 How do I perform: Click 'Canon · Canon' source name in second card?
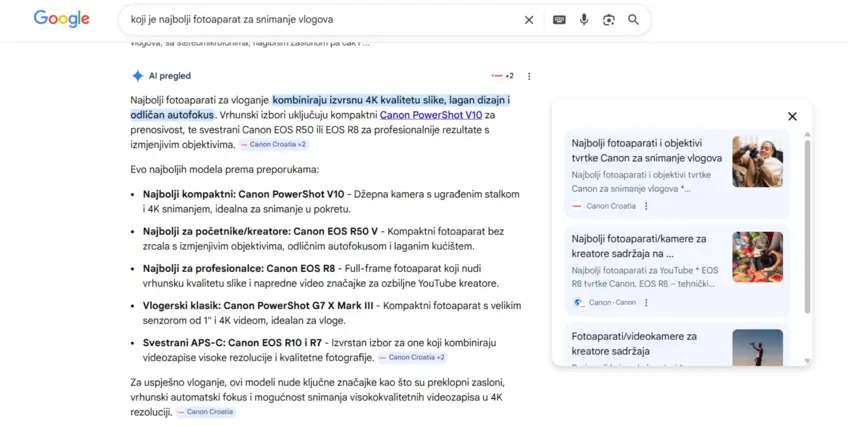(x=612, y=303)
